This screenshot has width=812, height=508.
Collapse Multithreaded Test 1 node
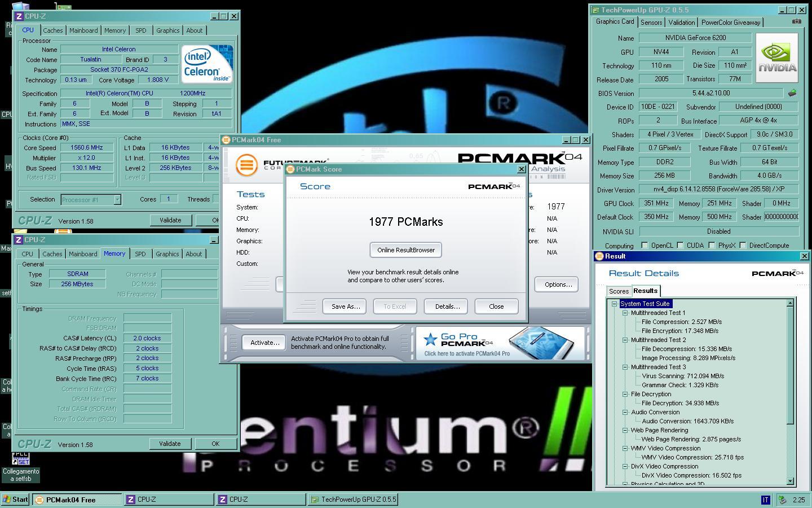[625, 313]
